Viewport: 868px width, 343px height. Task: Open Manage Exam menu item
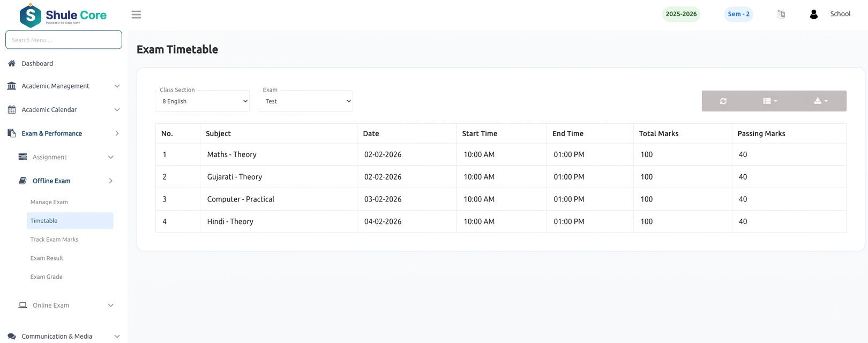(49, 202)
